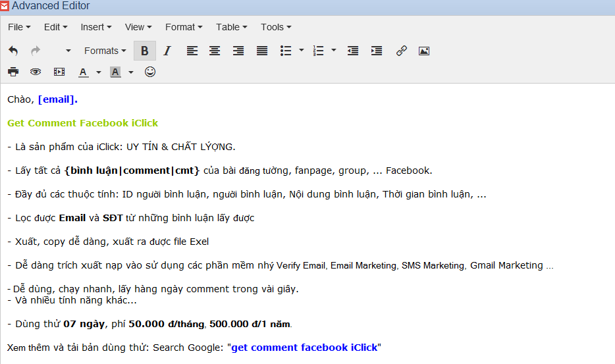The width and height of the screenshot is (615, 364).
Task: Click bold price 50.000 đ/tháng
Action: [x=167, y=324]
